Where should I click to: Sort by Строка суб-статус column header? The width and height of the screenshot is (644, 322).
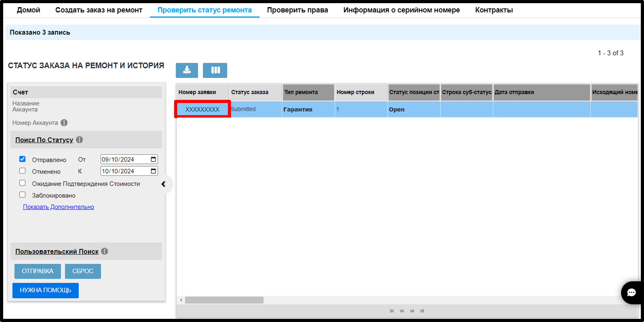pos(466,92)
